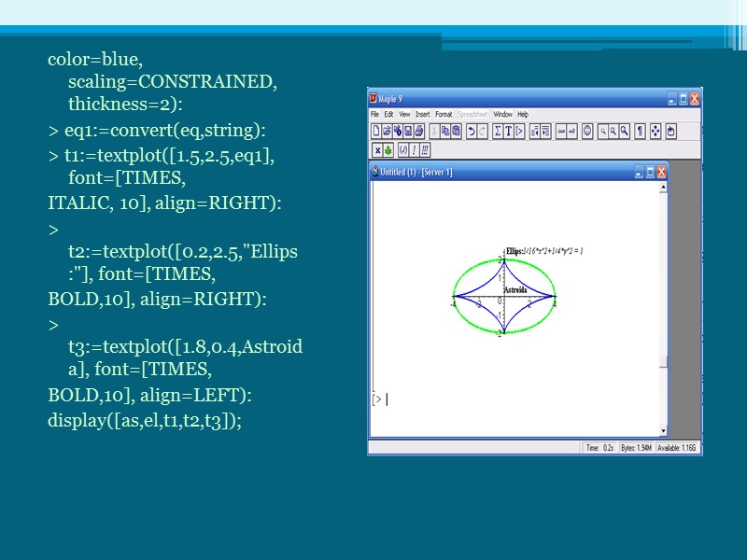
Task: Click the Stop computation round icon
Action: 587,131
